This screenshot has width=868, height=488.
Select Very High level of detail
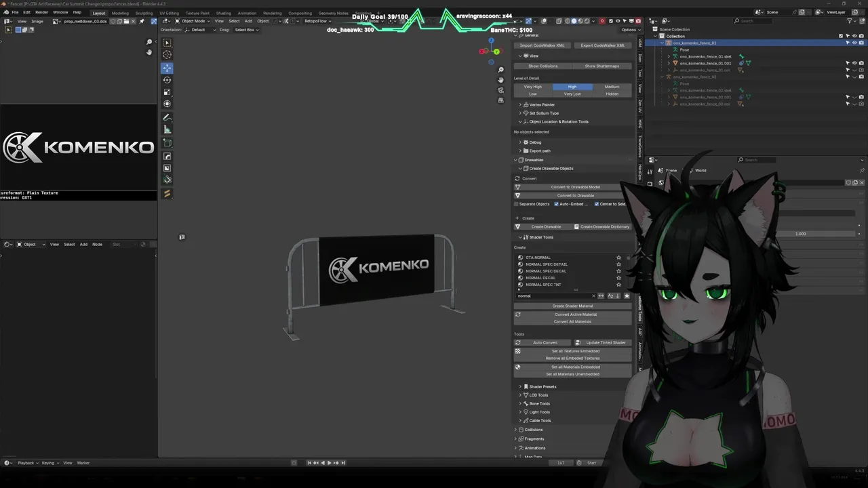point(533,87)
